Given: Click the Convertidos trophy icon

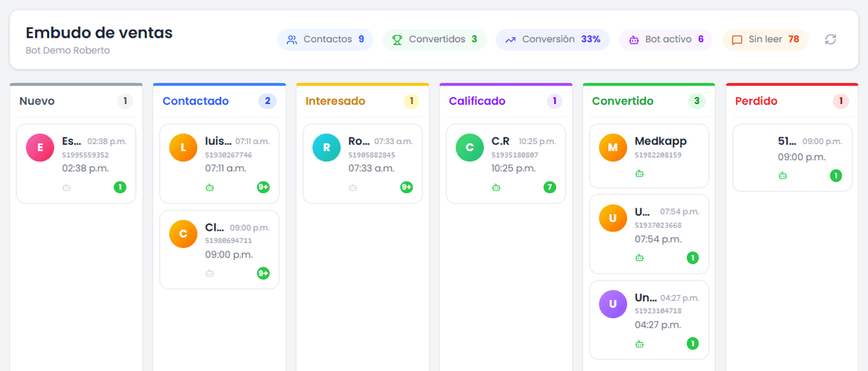Looking at the screenshot, I should [397, 40].
